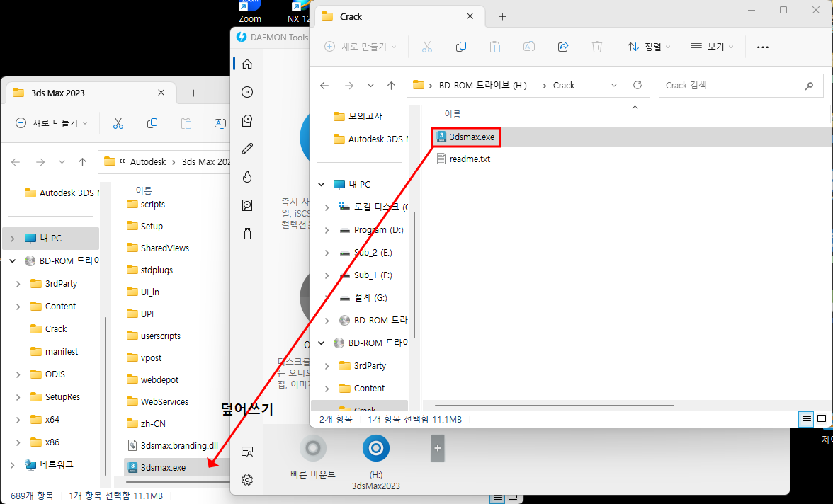Select the (H:) 3dsMax2023 virtual drive icon
The width and height of the screenshot is (833, 504).
tap(376, 448)
